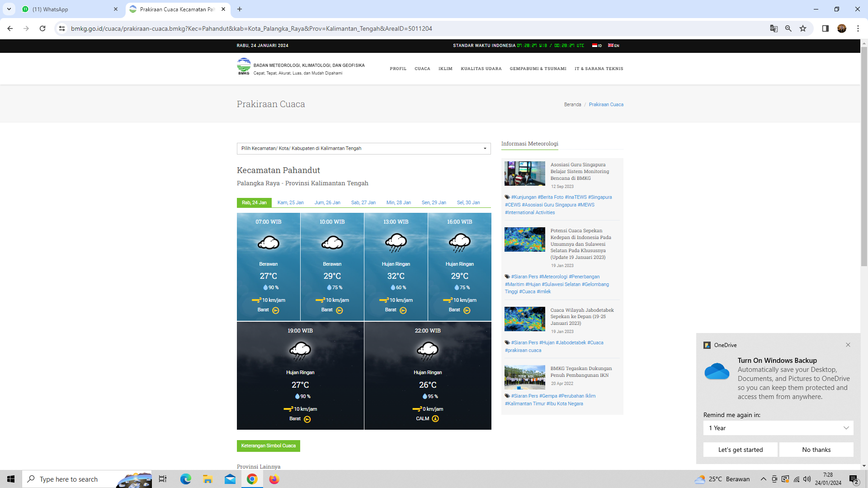Screen dimensions: 868x488
Task: Bookmark this page with the star icon
Action: point(803,28)
